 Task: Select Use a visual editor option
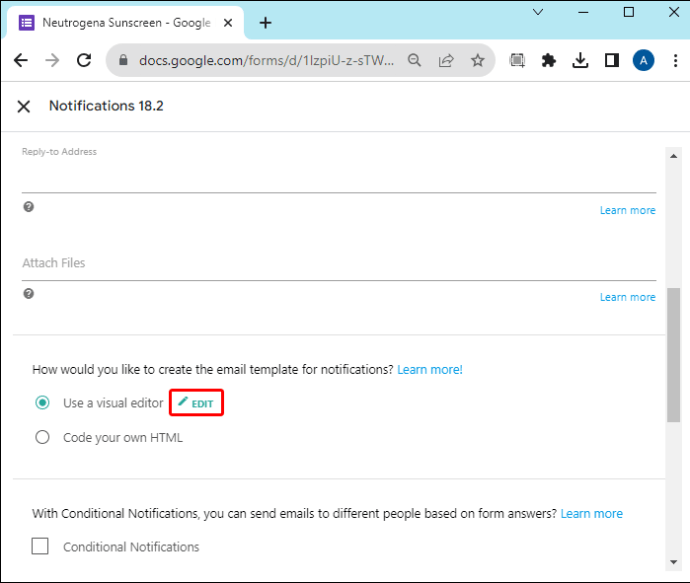(42, 403)
